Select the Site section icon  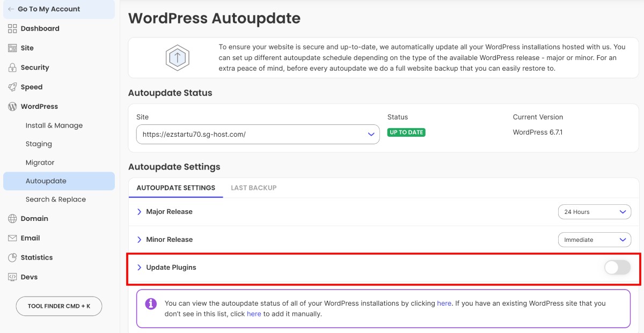12,48
